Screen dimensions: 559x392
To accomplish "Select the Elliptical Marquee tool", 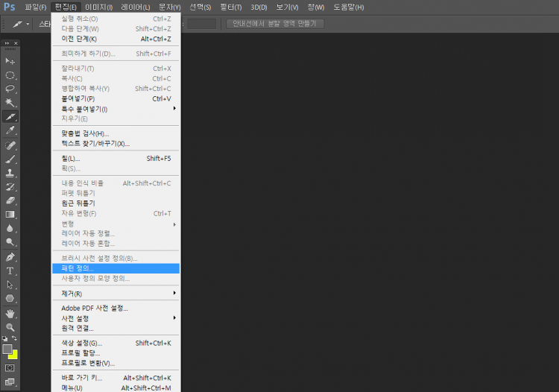I will point(10,75).
